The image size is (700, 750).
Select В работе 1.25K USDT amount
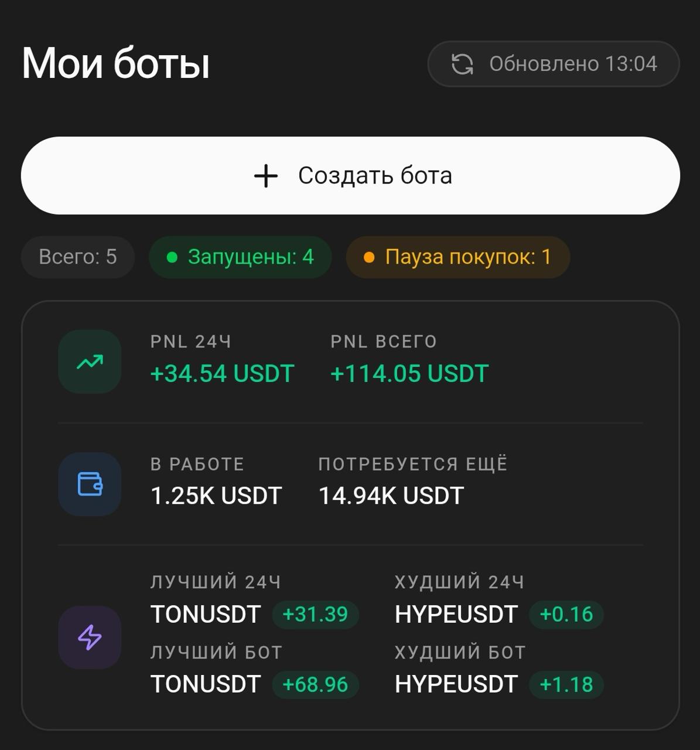click(216, 496)
